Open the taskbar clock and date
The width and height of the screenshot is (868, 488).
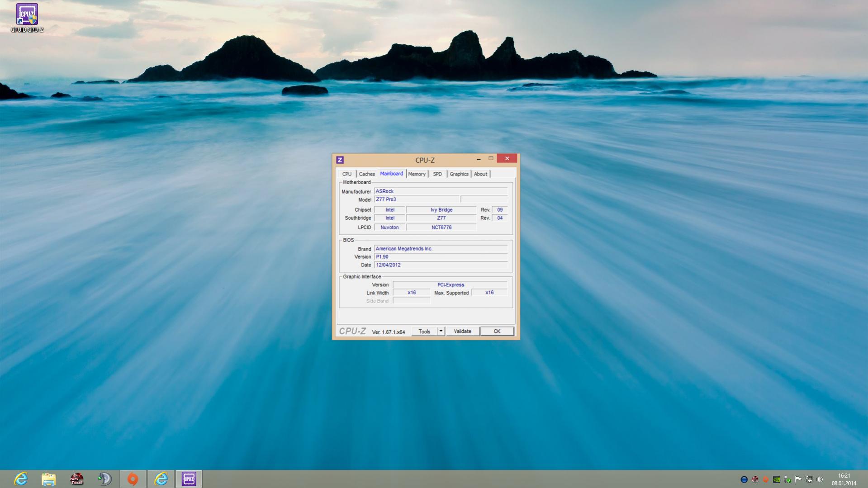844,479
